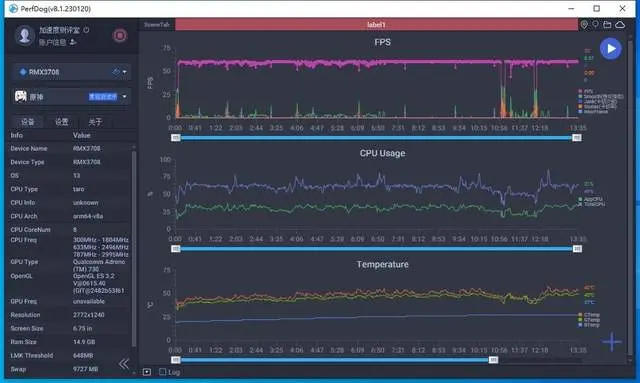Viewport: 640px width, 383px height.
Task: Switch to the 关于 tab
Action: click(x=95, y=122)
